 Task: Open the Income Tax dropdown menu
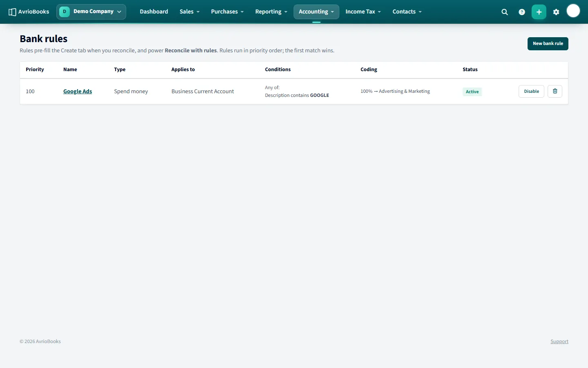click(x=363, y=11)
